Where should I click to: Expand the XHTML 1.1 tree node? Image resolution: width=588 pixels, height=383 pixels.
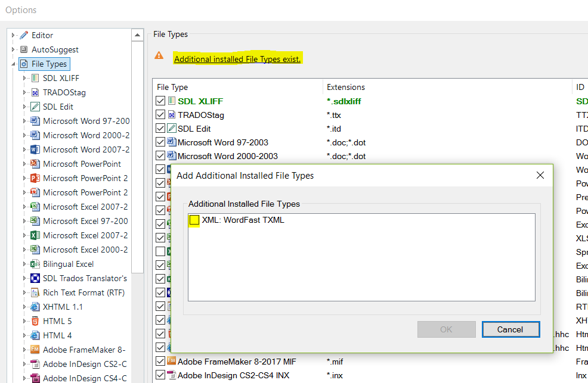[25, 307]
